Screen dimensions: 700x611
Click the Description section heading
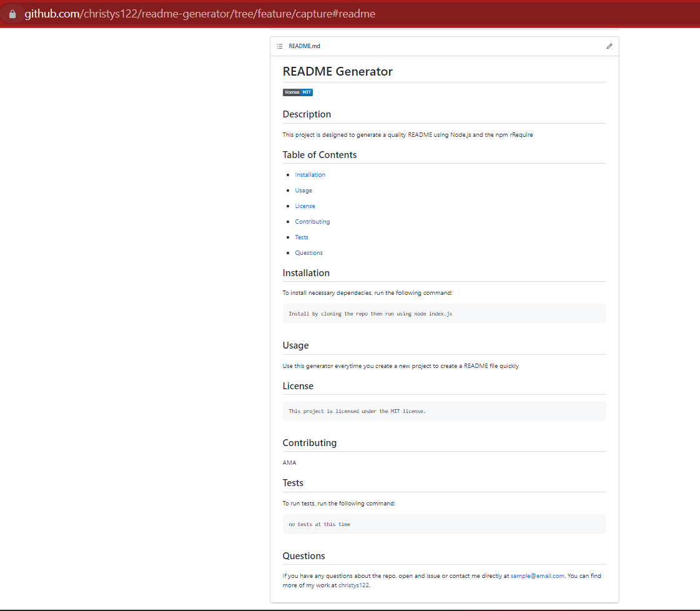point(307,114)
